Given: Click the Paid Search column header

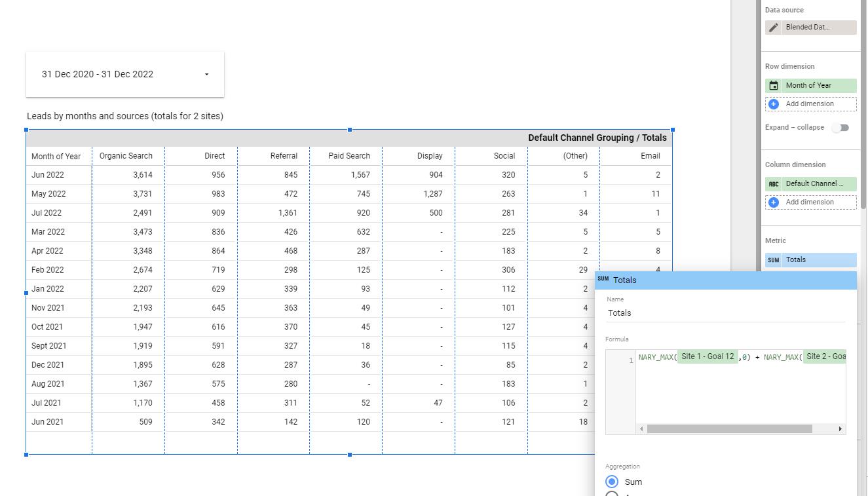Looking at the screenshot, I should 349,156.
